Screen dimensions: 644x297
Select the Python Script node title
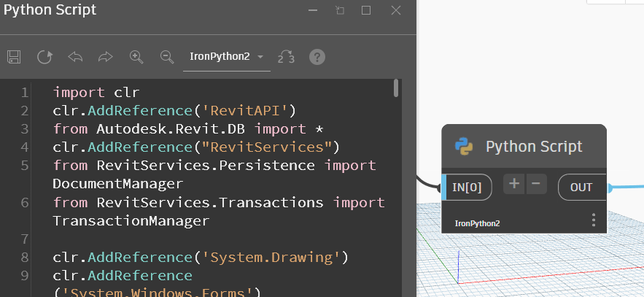click(534, 147)
